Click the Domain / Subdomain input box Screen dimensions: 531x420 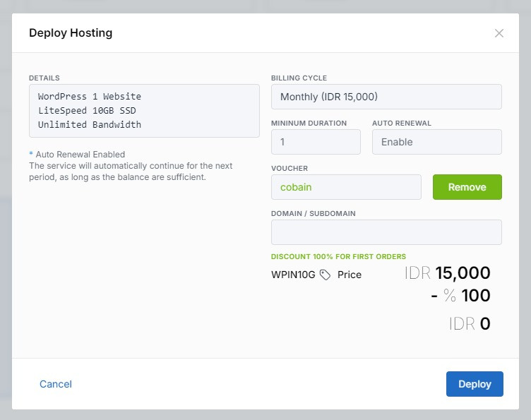[x=386, y=232]
